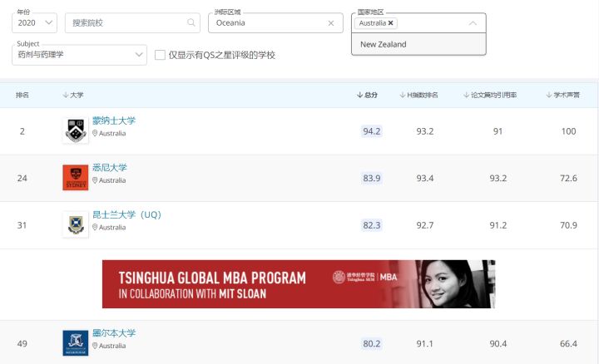This screenshot has height=364, width=599.
Task: Click citations value 91.2
Action: point(498,225)
